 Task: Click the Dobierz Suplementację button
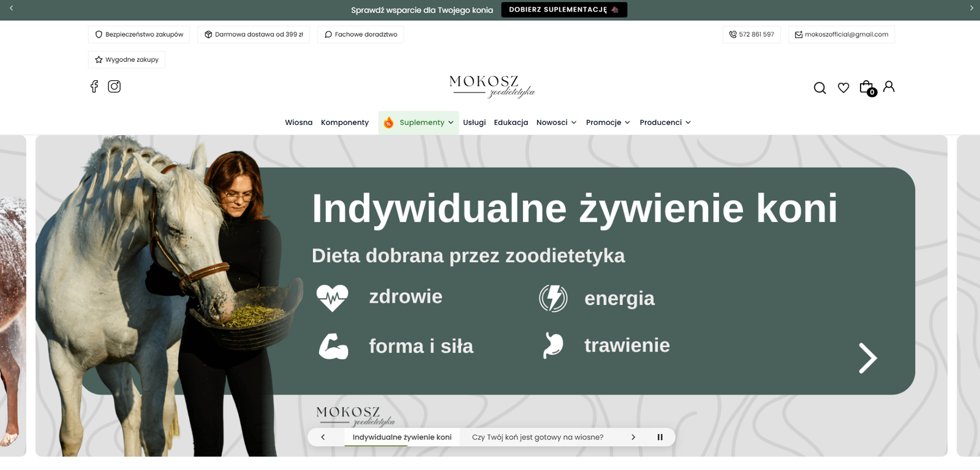pyautogui.click(x=563, y=10)
